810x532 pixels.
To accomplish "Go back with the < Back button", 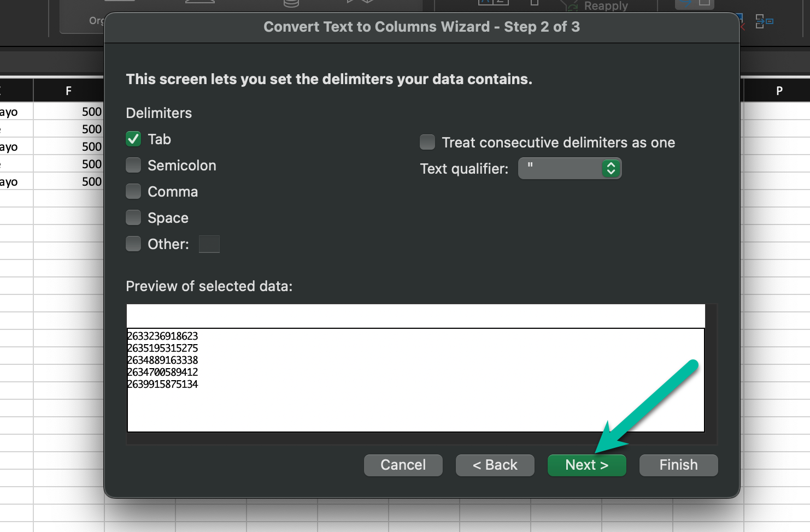I will point(495,465).
